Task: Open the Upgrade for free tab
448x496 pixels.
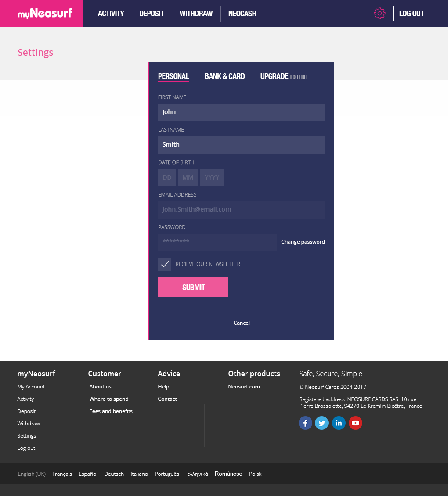Action: pyautogui.click(x=284, y=76)
